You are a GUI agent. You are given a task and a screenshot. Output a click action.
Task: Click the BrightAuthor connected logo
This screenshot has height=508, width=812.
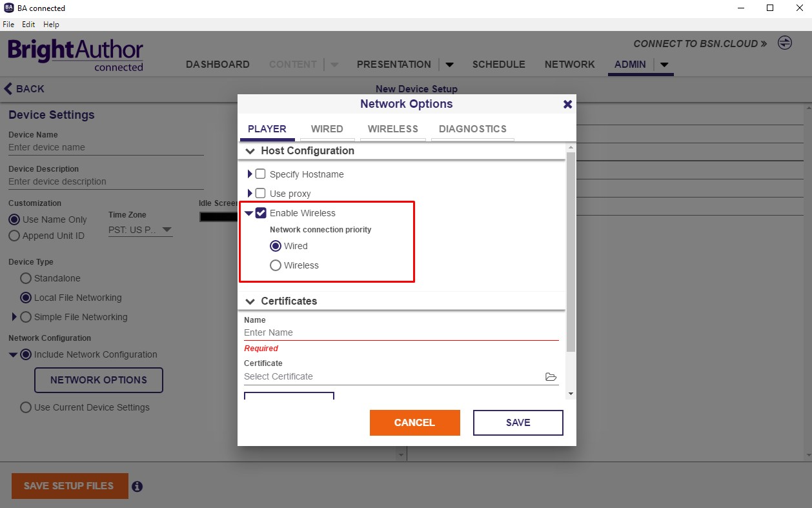tap(76, 55)
